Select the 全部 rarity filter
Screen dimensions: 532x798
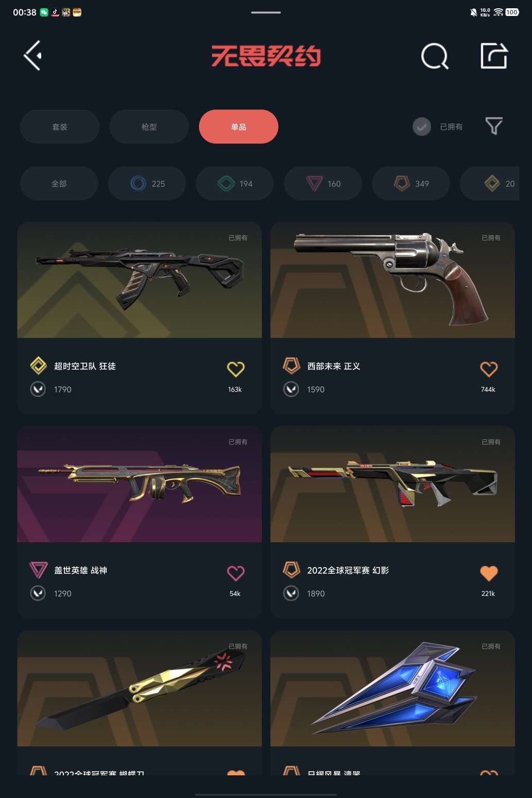(x=59, y=184)
